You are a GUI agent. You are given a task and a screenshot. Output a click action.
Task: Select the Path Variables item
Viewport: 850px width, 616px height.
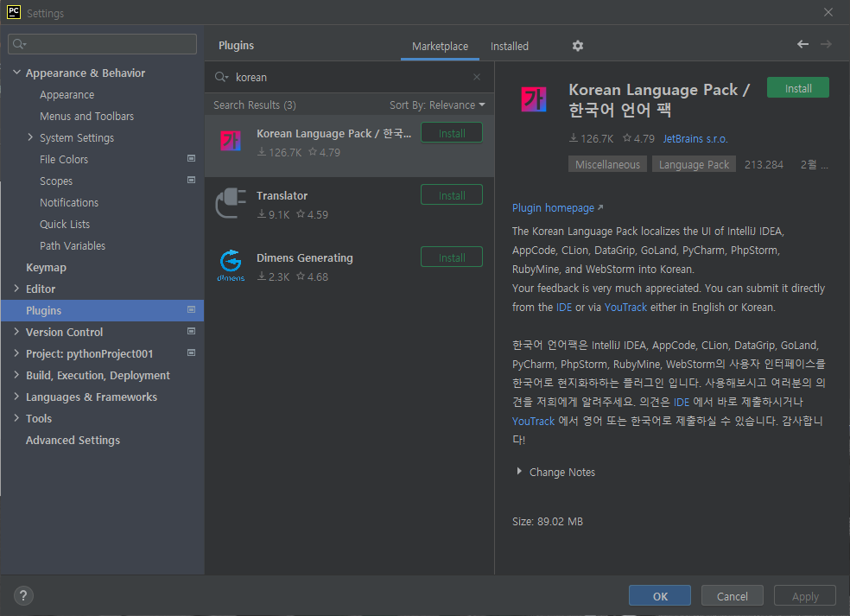click(72, 246)
